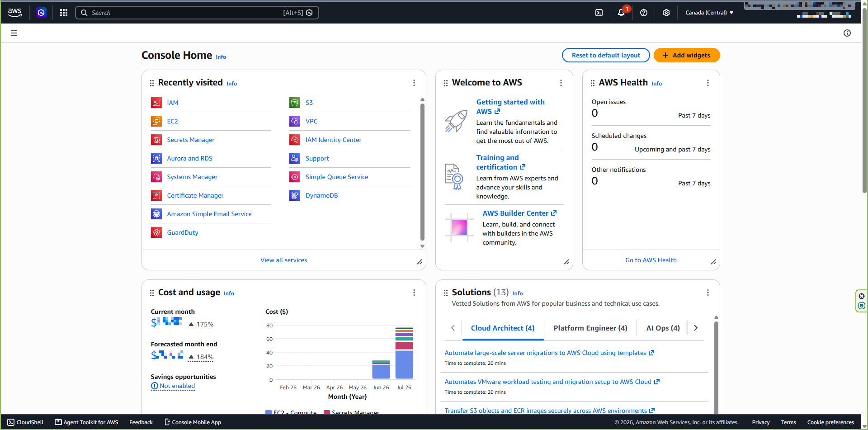This screenshot has width=868, height=430.
Task: Select the Cloud Architect (4) tab
Action: [x=503, y=328]
